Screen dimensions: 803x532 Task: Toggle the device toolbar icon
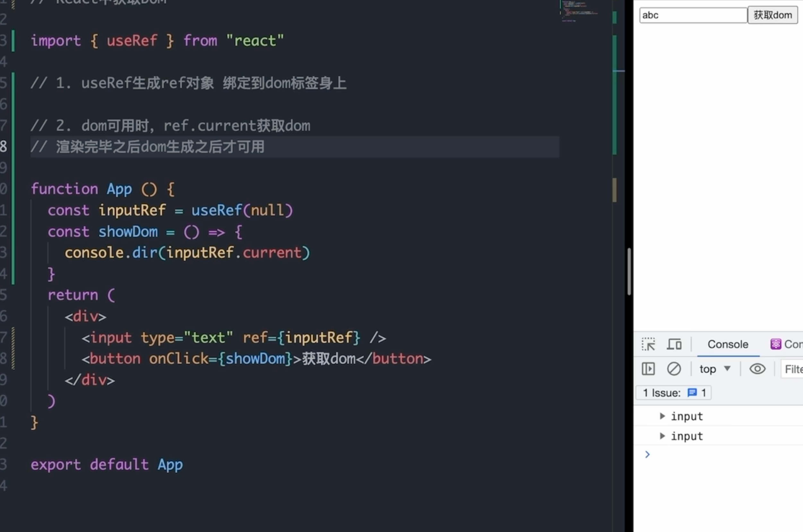(x=674, y=344)
